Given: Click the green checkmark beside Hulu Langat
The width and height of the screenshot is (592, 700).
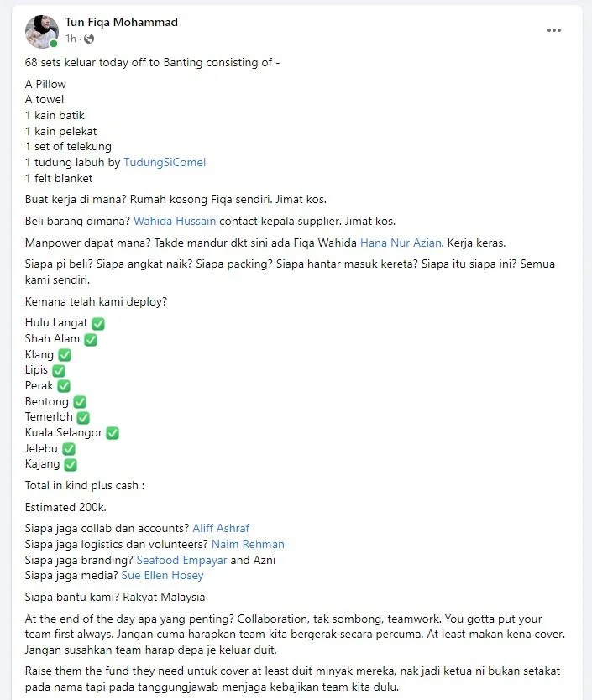Looking at the screenshot, I should point(98,324).
